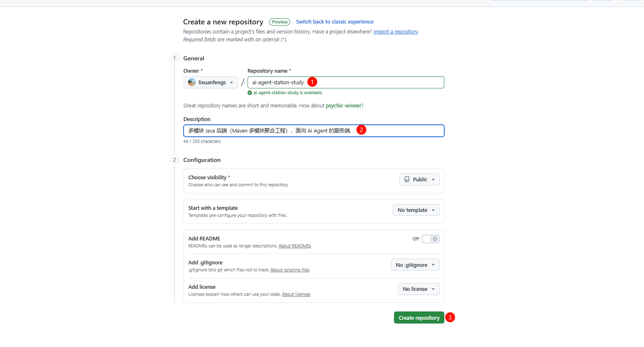
Task: Click the lixuanfengs owner avatar icon
Action: tap(192, 82)
